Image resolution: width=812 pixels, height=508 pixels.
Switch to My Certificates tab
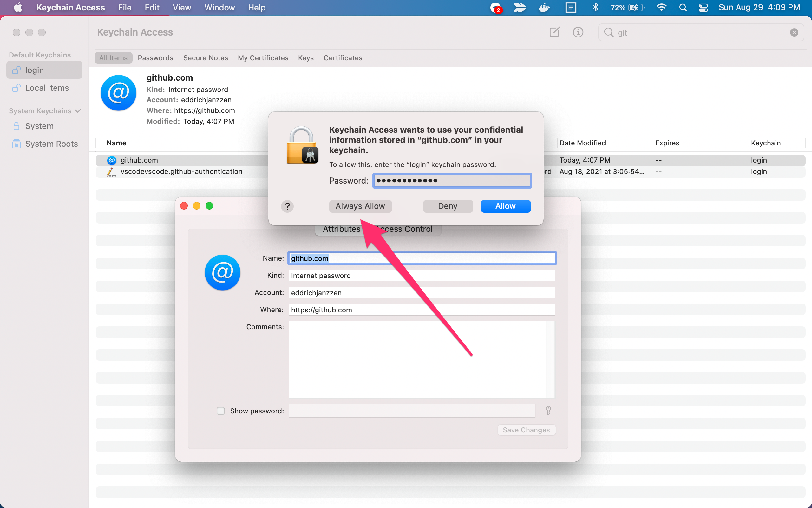coord(263,58)
